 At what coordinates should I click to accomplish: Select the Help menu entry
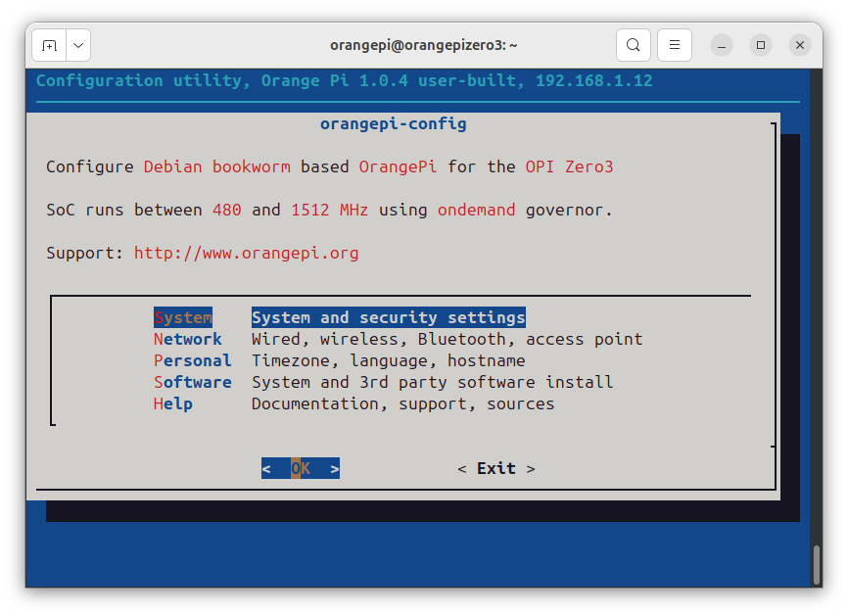(x=173, y=404)
